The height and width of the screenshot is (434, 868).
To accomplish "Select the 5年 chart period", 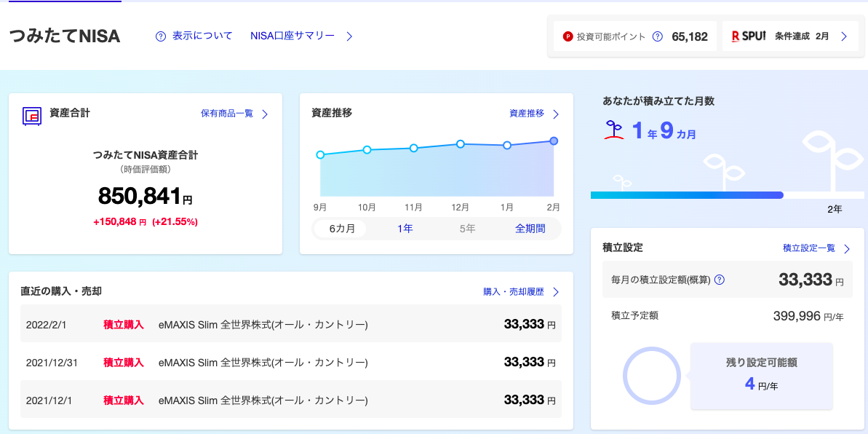I will [x=467, y=229].
